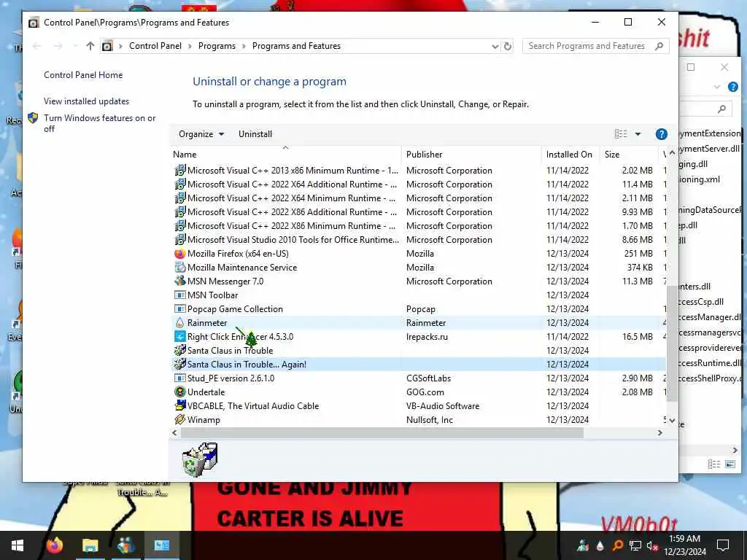
Task: Click the Control Panel icon in address bar
Action: pos(107,46)
